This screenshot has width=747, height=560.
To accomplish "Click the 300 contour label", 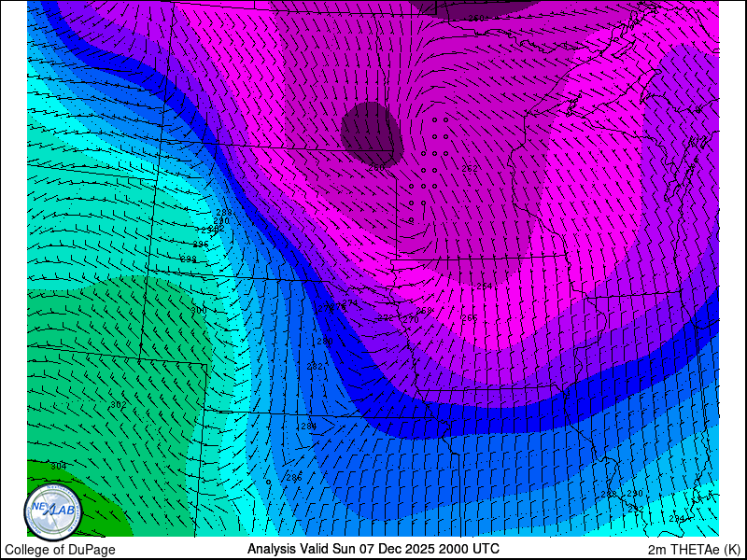I will [199, 311].
